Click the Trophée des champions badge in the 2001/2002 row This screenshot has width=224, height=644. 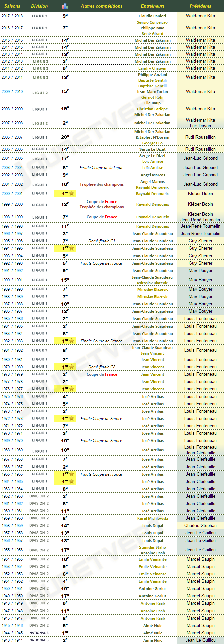(x=102, y=184)
